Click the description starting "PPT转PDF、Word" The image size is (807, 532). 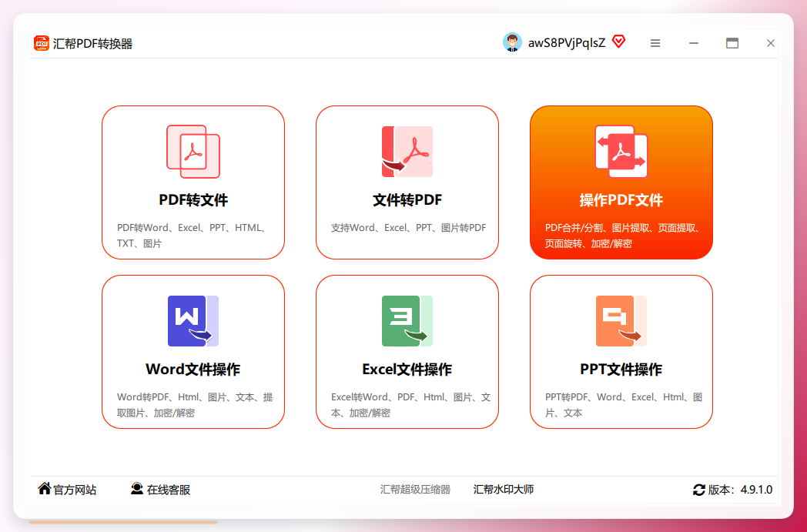click(x=624, y=404)
